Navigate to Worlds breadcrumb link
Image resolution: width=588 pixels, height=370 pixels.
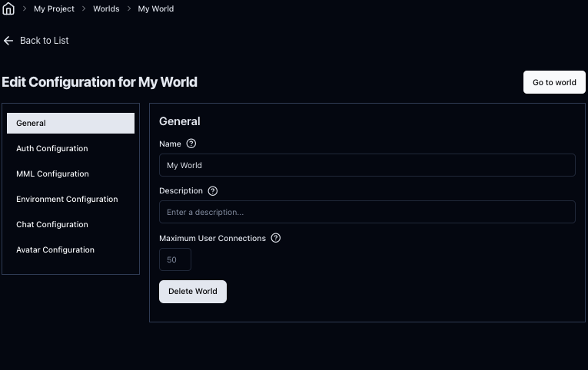point(106,9)
